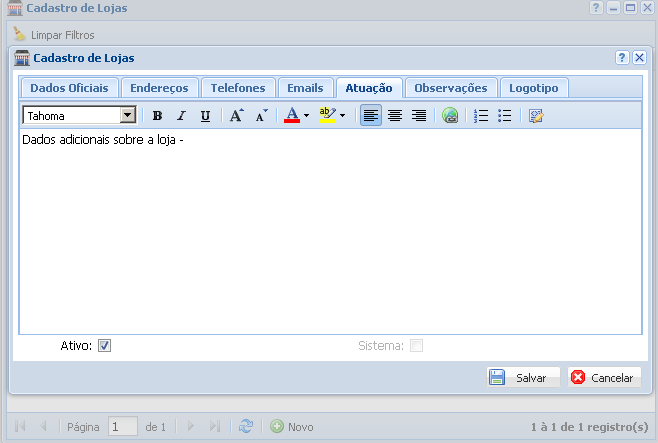This screenshot has width=658, height=443.
Task: Expand the font color dropdown arrow
Action: point(306,116)
